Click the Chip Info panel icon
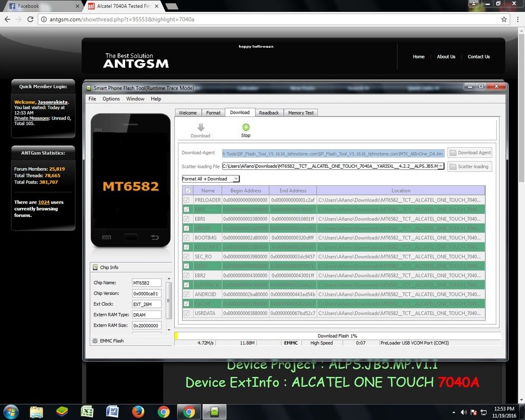Image resolution: width=525 pixels, height=420 pixels. coord(95,267)
